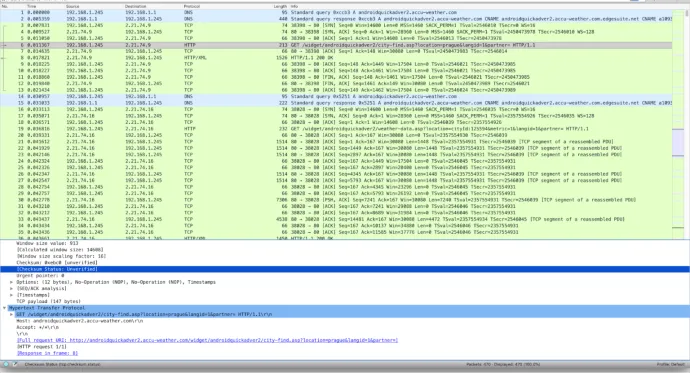
Task: Expand the [SEQ/ACK analysis] section
Action: tap(11, 289)
